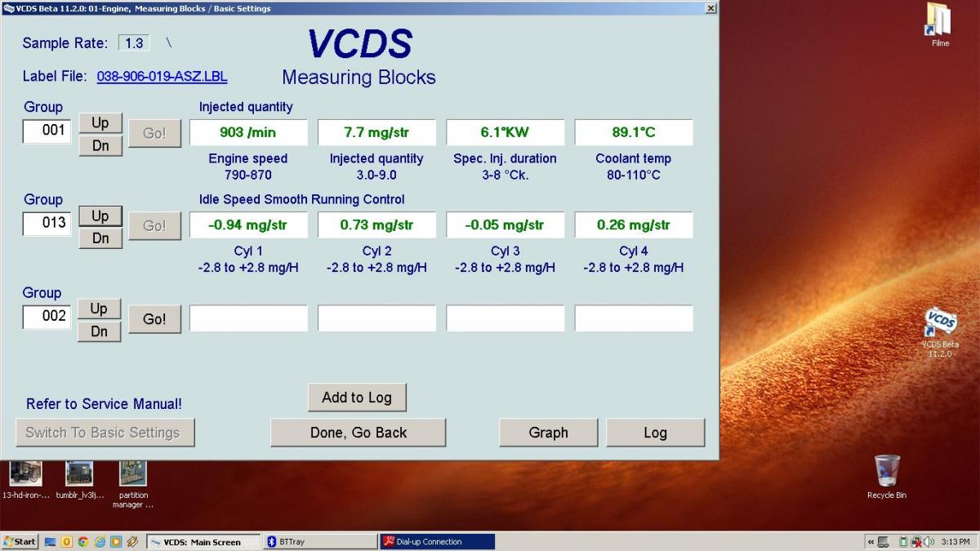Open the VCDS Beta 11.2.0 desktop shortcut

[x=940, y=331]
